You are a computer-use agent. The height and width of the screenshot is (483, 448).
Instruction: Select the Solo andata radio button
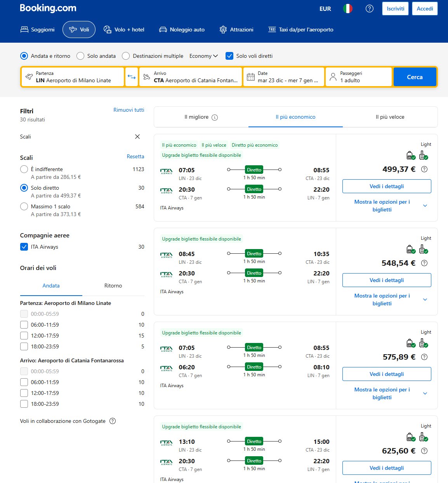pos(80,56)
